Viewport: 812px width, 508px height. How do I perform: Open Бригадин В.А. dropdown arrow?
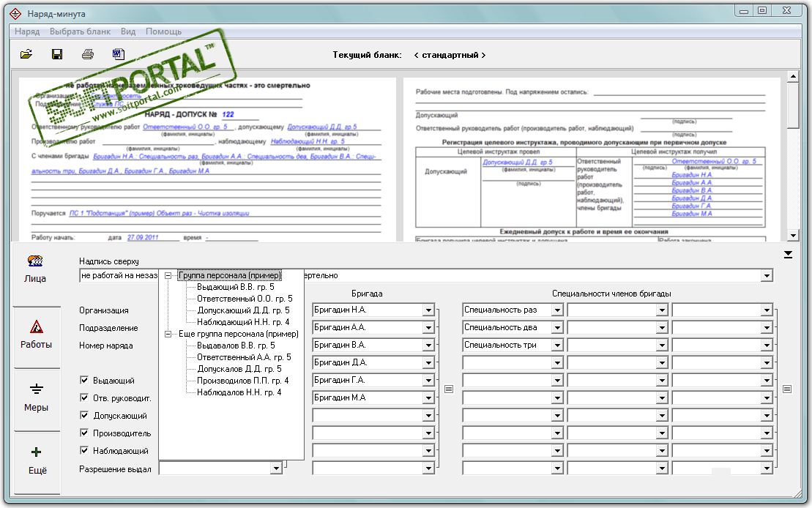428,345
